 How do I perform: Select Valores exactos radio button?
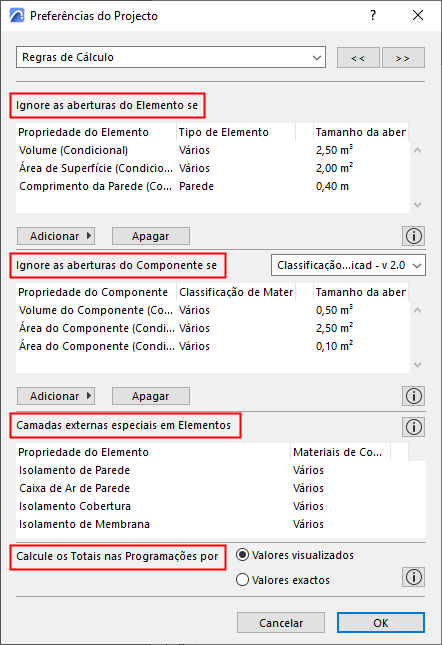[243, 580]
